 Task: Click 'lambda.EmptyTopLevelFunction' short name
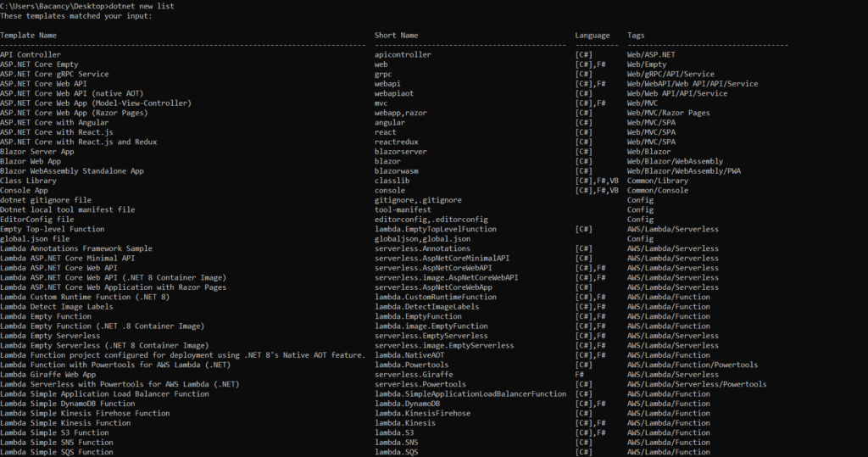436,229
